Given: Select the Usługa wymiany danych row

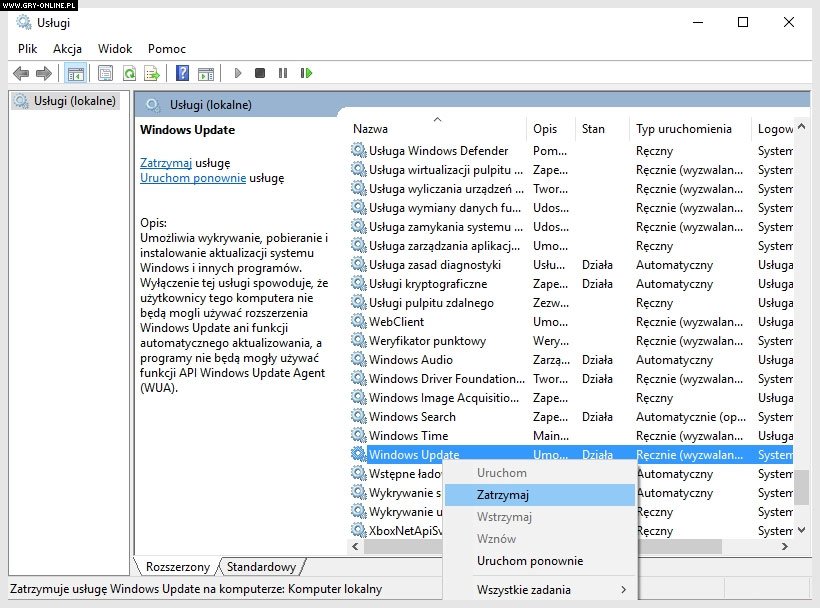Looking at the screenshot, I should click(571, 208).
